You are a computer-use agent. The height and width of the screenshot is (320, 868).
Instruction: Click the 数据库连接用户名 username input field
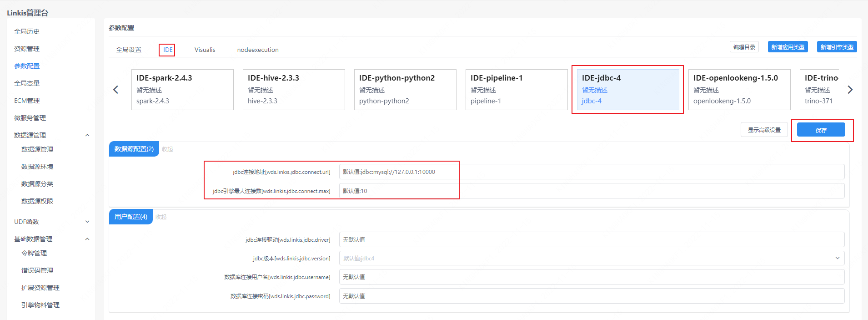point(591,277)
